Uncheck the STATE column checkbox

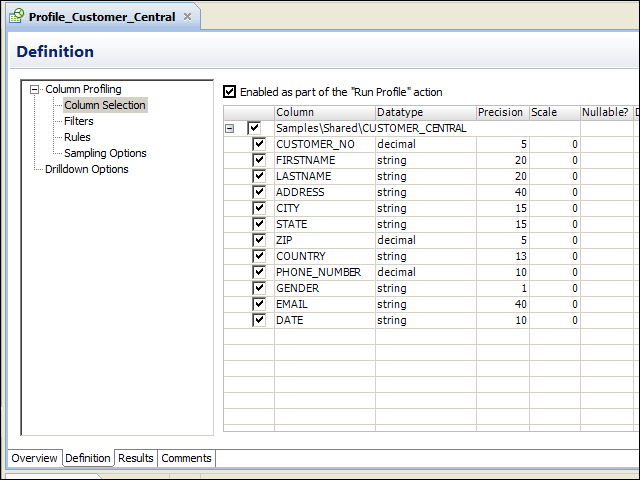point(259,224)
